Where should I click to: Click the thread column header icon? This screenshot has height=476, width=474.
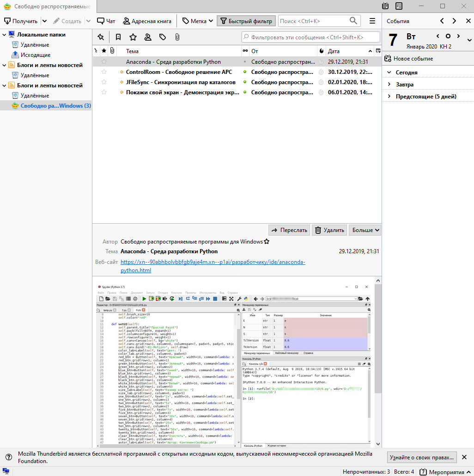click(96, 51)
